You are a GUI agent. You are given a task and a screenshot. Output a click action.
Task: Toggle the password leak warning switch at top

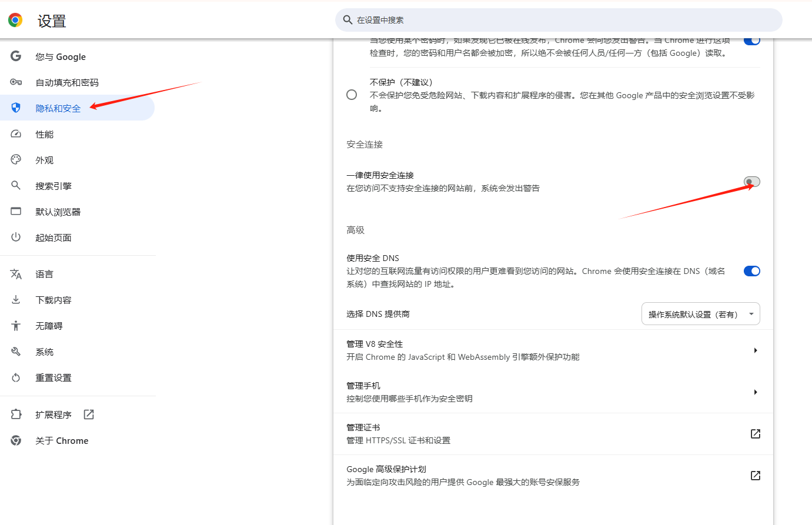click(752, 41)
